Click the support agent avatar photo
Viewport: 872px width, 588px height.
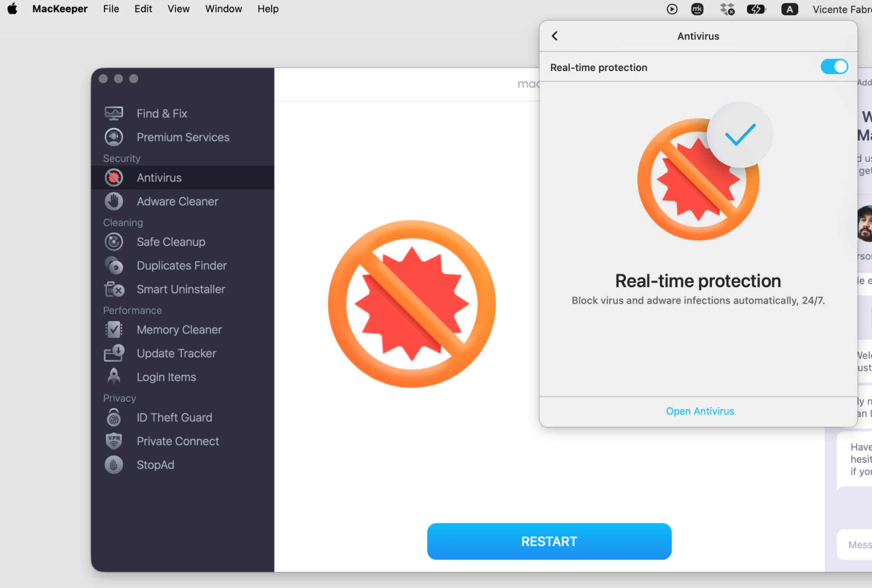pos(865,224)
